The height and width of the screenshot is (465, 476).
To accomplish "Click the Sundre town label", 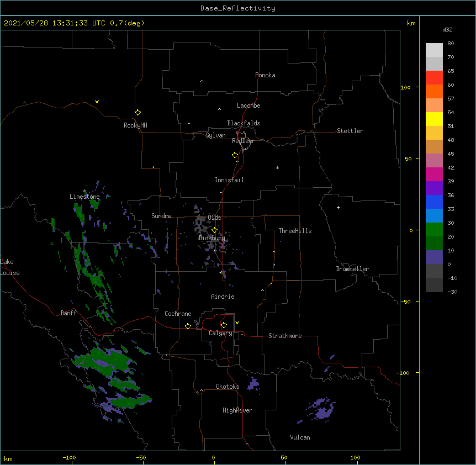I will coord(161,216).
